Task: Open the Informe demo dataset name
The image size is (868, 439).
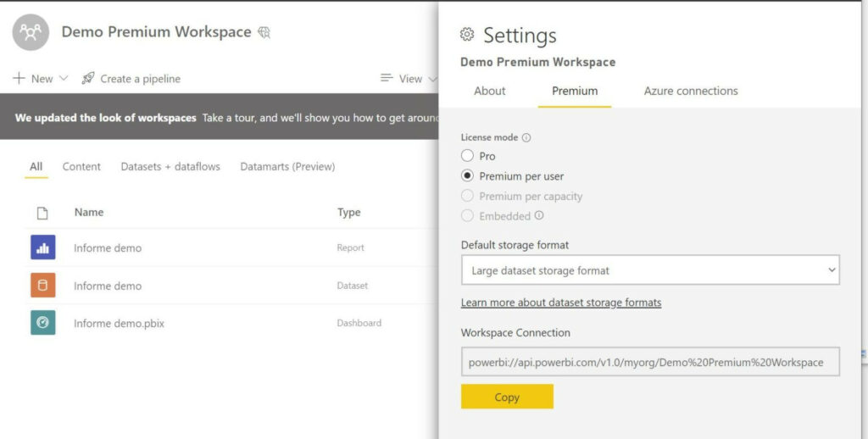Action: click(x=108, y=286)
